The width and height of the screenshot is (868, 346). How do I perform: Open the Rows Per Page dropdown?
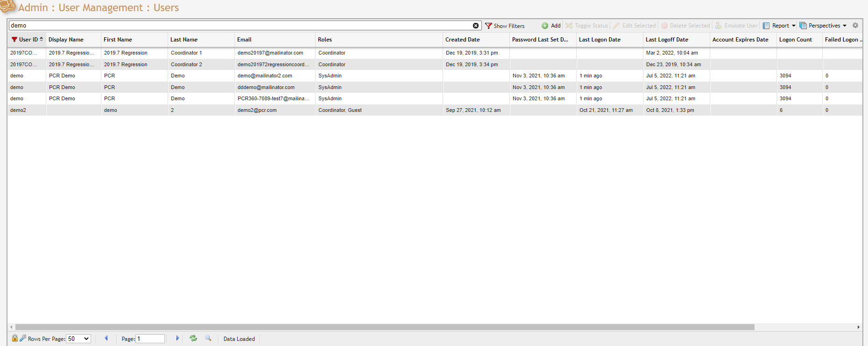point(78,339)
